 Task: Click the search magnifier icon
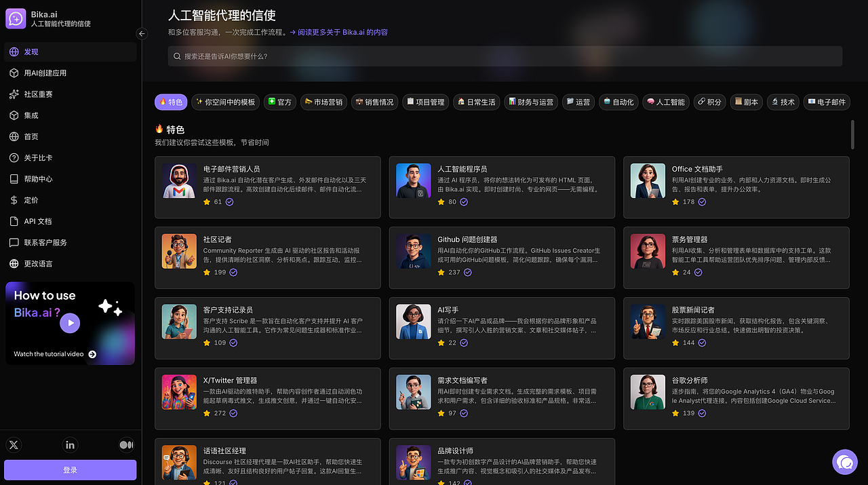coord(177,56)
